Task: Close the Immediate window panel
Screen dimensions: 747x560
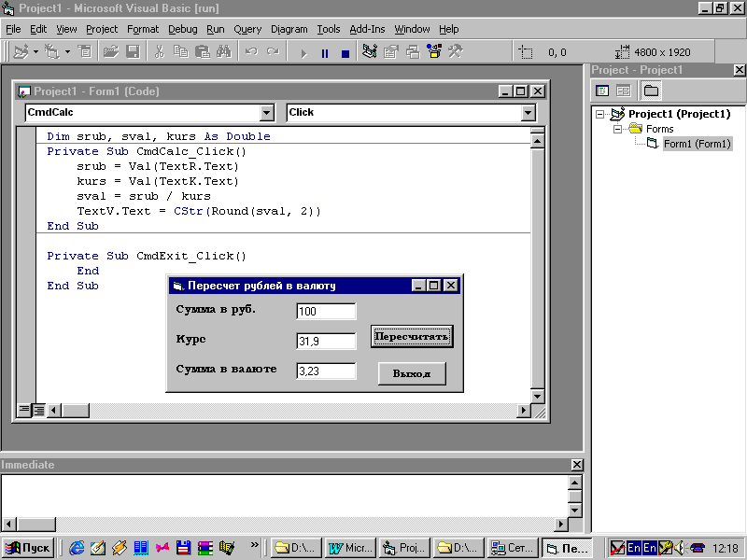Action: click(576, 465)
